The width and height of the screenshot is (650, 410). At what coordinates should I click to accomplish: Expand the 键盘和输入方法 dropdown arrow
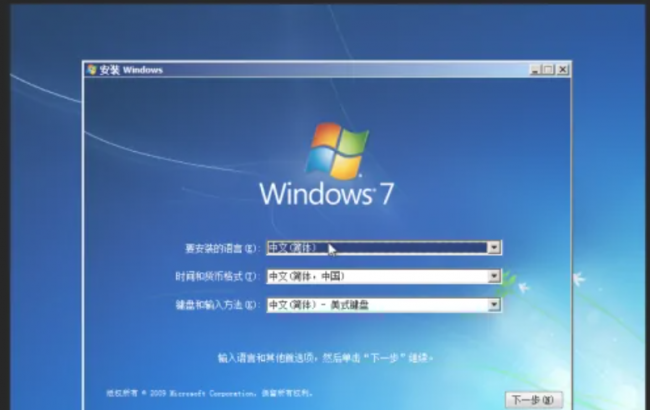click(494, 305)
